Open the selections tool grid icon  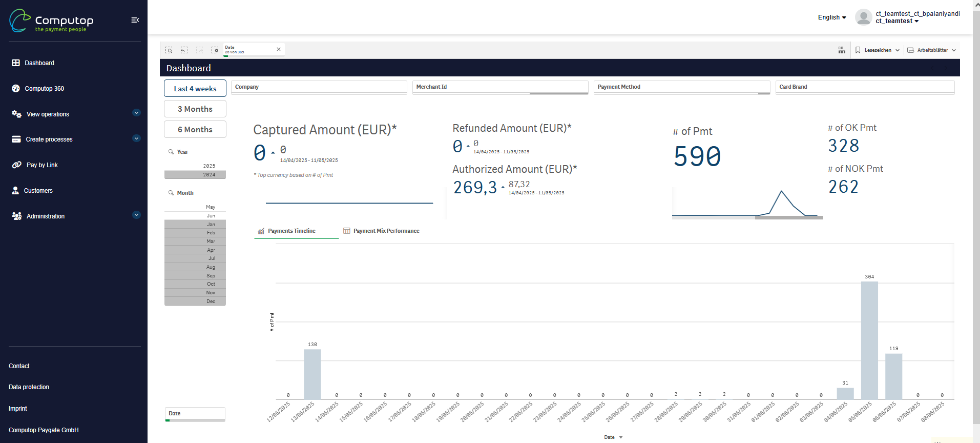click(x=842, y=50)
